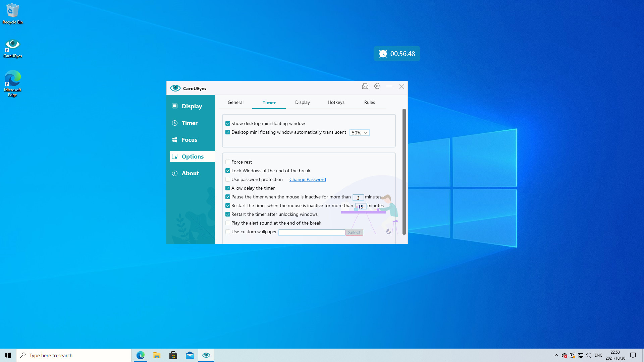
Task: Click the envelope feedback icon in the title bar
Action: 365,86
